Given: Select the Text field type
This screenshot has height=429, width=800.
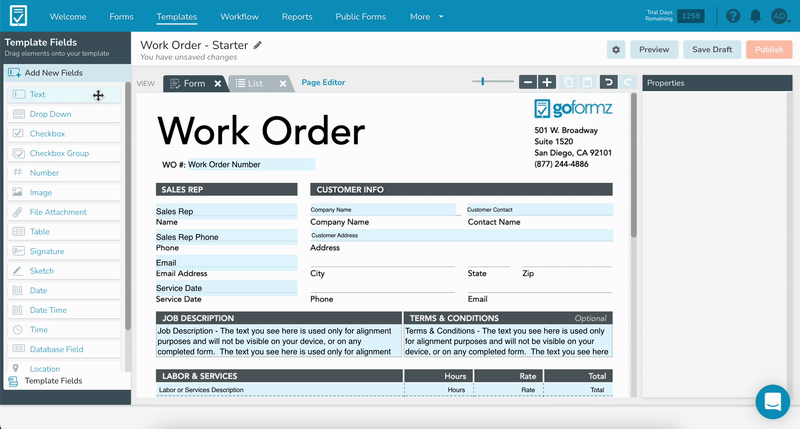Looking at the screenshot, I should click(x=64, y=94).
